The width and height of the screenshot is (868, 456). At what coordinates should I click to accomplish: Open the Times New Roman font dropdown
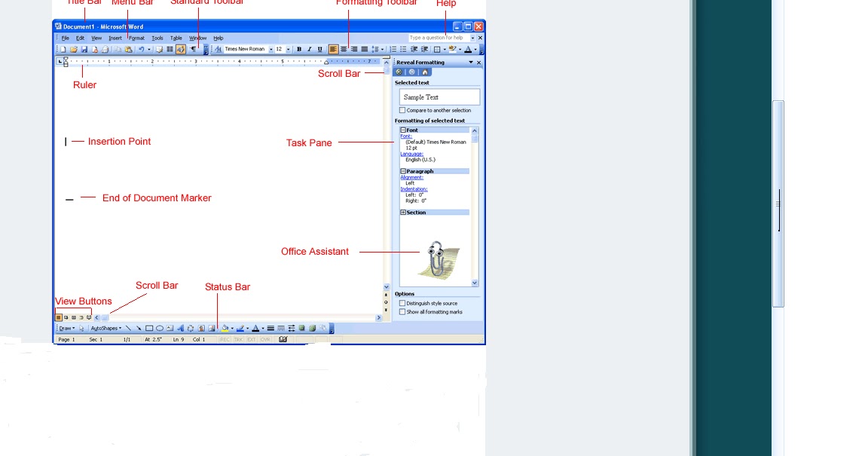tap(270, 49)
